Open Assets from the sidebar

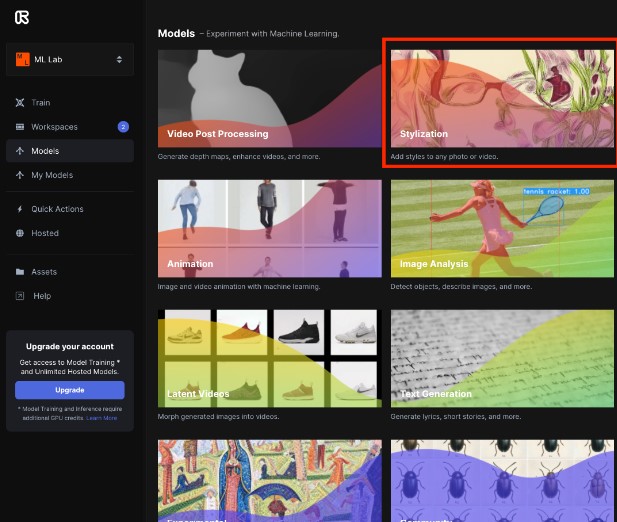tap(70, 272)
